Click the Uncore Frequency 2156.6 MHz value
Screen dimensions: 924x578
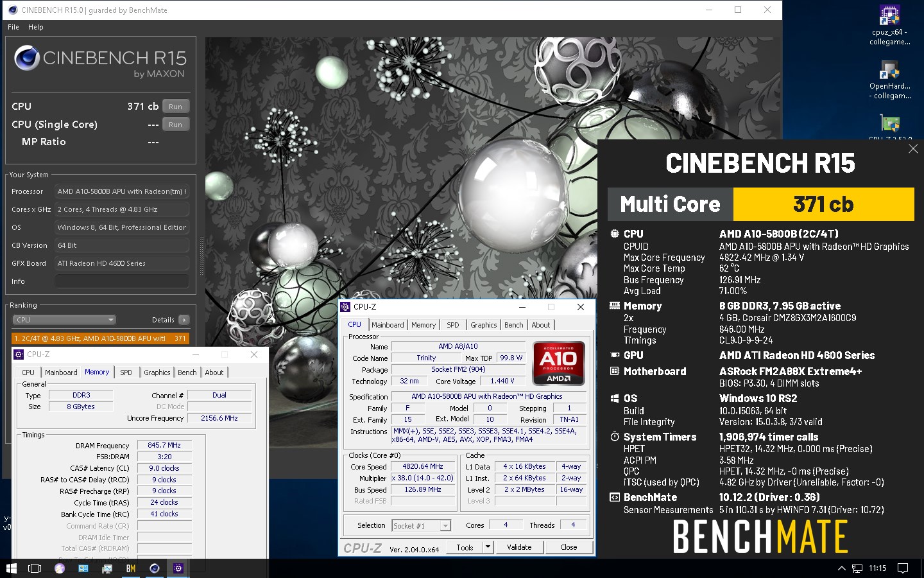click(219, 418)
